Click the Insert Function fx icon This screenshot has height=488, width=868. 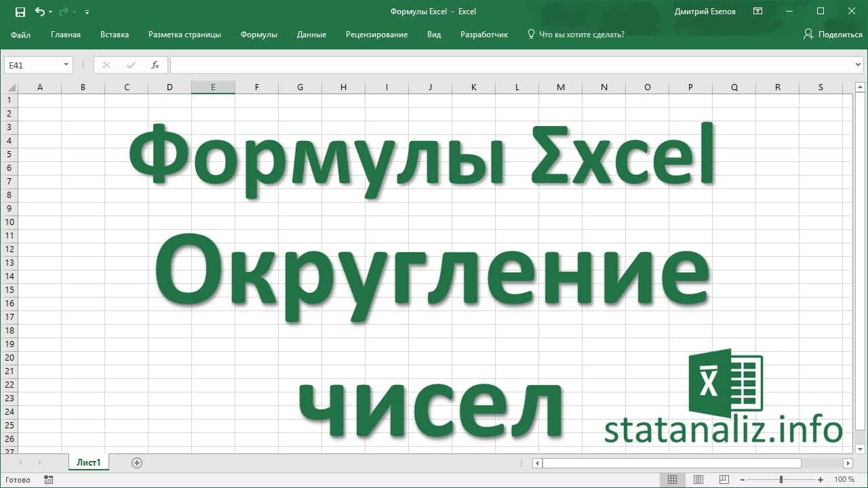click(x=155, y=65)
